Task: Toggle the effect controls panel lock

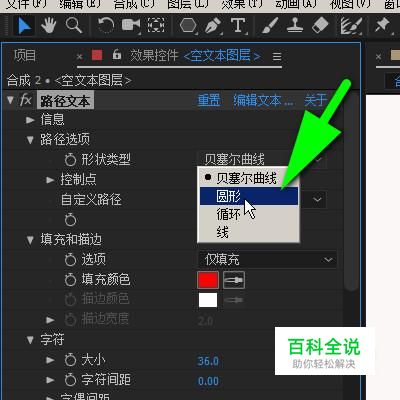Action: pyautogui.click(x=117, y=54)
